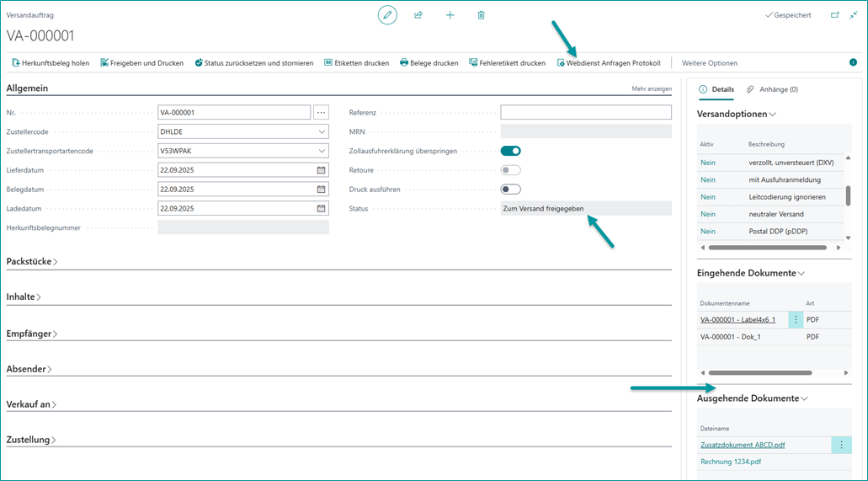Open calendar picker for Lieferdatum

click(321, 170)
